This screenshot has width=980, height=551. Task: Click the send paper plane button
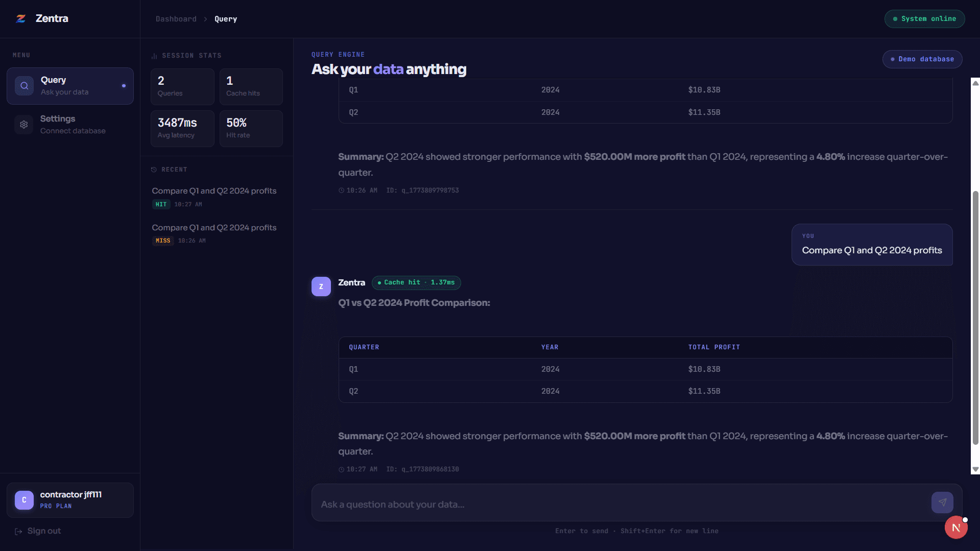pos(942,502)
